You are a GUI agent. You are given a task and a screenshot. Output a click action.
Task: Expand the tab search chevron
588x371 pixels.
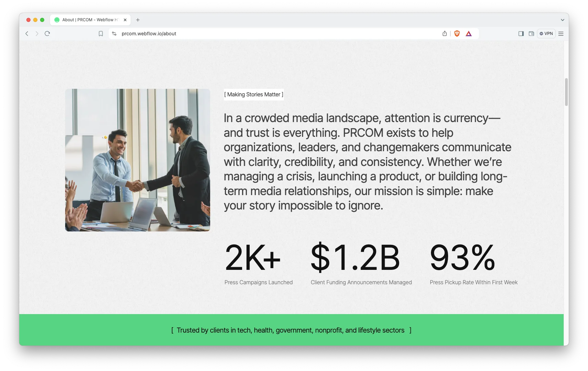562,20
